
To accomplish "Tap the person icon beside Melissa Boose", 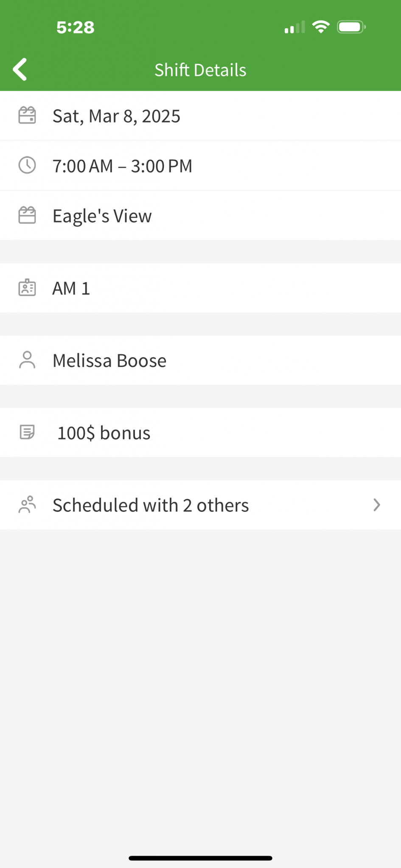I will click(27, 360).
